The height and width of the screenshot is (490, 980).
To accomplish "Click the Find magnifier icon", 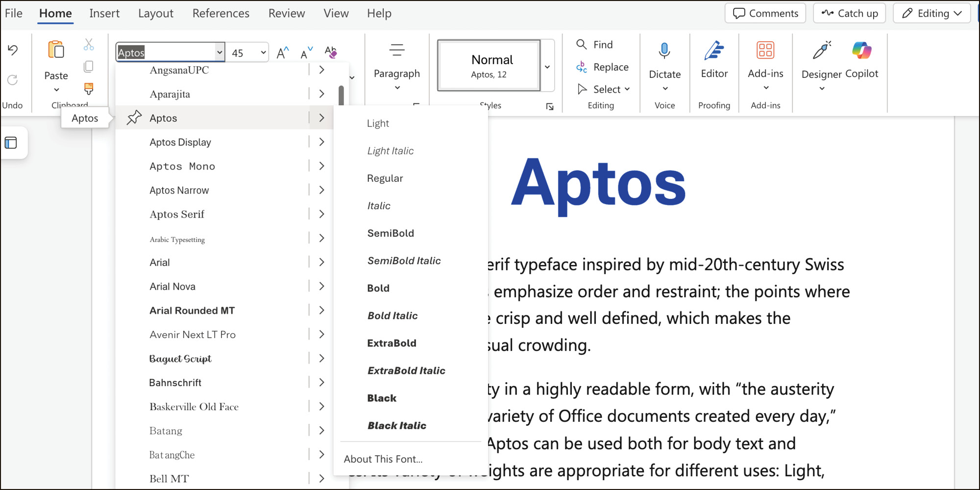I will (x=582, y=45).
